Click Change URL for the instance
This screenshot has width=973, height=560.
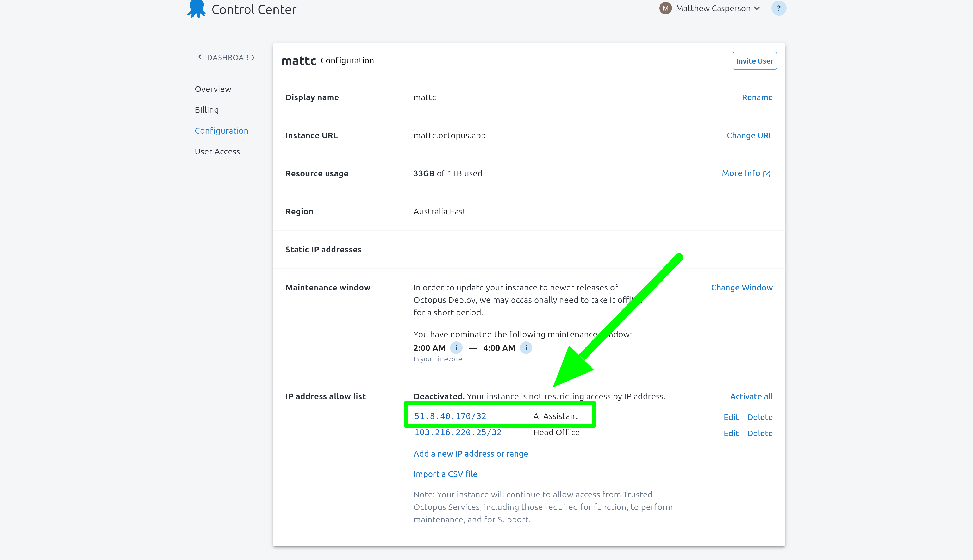pyautogui.click(x=749, y=135)
